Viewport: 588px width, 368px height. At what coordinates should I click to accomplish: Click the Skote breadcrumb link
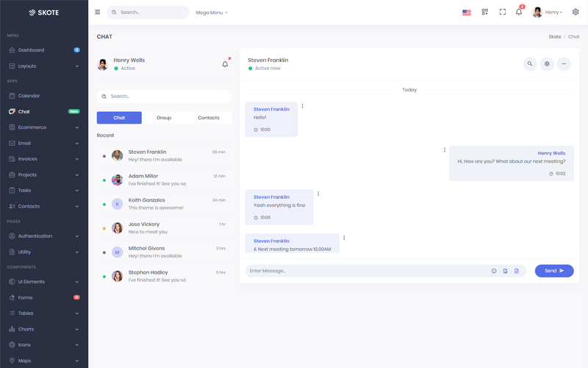(x=554, y=37)
